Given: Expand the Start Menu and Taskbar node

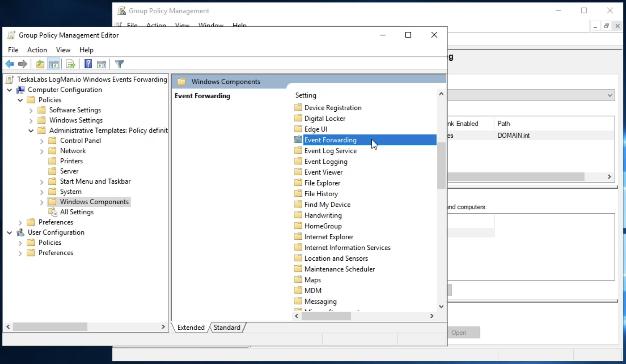Looking at the screenshot, I should click(42, 182).
